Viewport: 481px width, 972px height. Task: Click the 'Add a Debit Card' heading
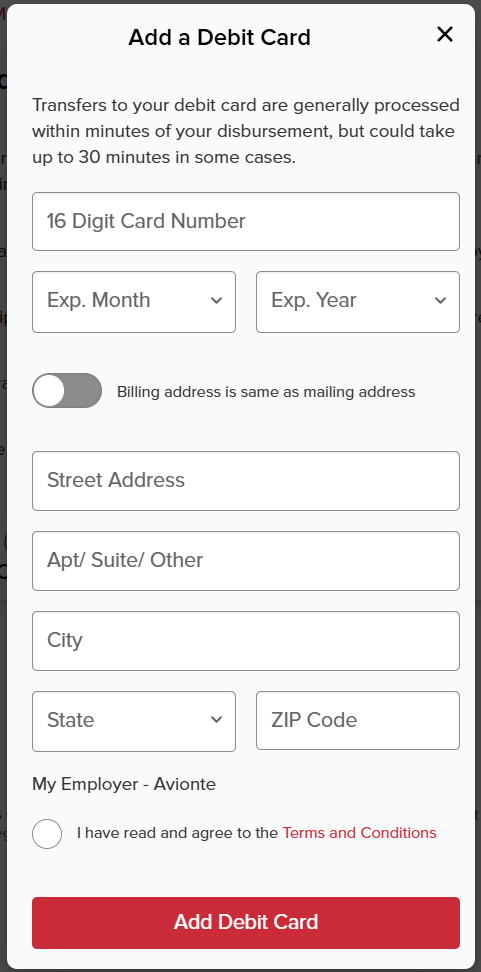coord(219,38)
